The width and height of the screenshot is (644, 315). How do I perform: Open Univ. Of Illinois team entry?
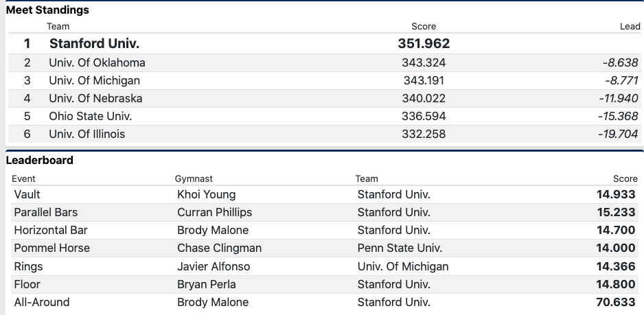click(x=87, y=134)
